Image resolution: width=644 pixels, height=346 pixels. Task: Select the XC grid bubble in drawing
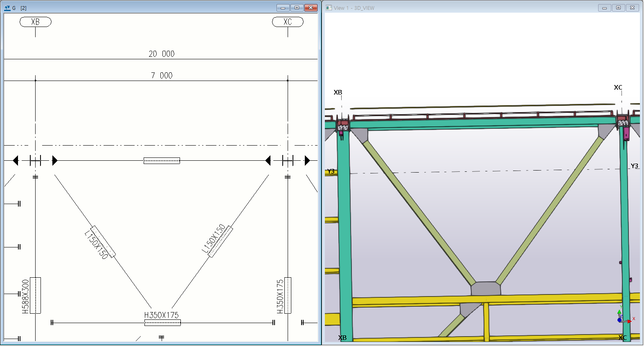pyautogui.click(x=288, y=22)
